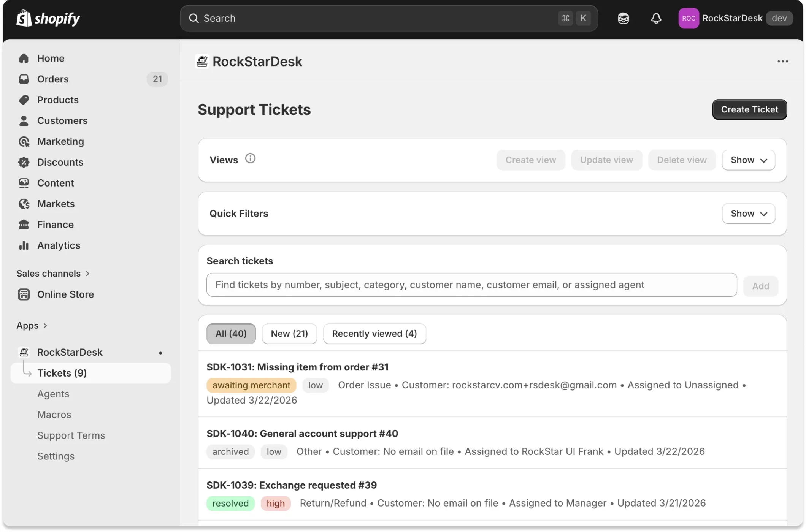Open RockStarDesk Settings

click(x=56, y=456)
